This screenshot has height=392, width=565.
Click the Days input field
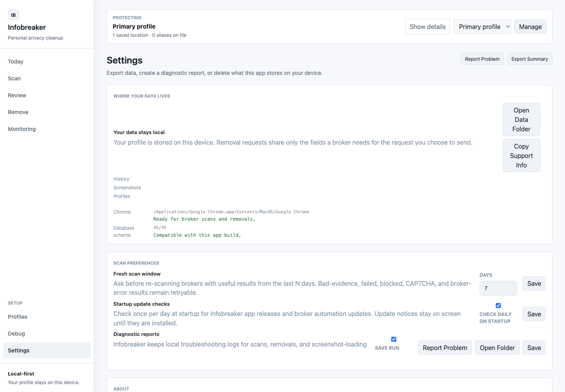click(x=498, y=288)
